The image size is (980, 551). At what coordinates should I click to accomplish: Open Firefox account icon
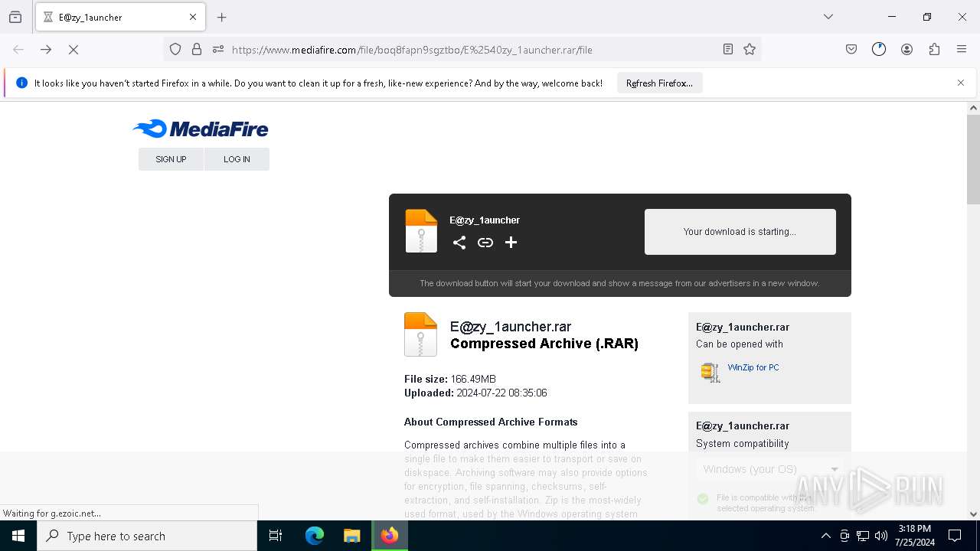click(x=906, y=49)
